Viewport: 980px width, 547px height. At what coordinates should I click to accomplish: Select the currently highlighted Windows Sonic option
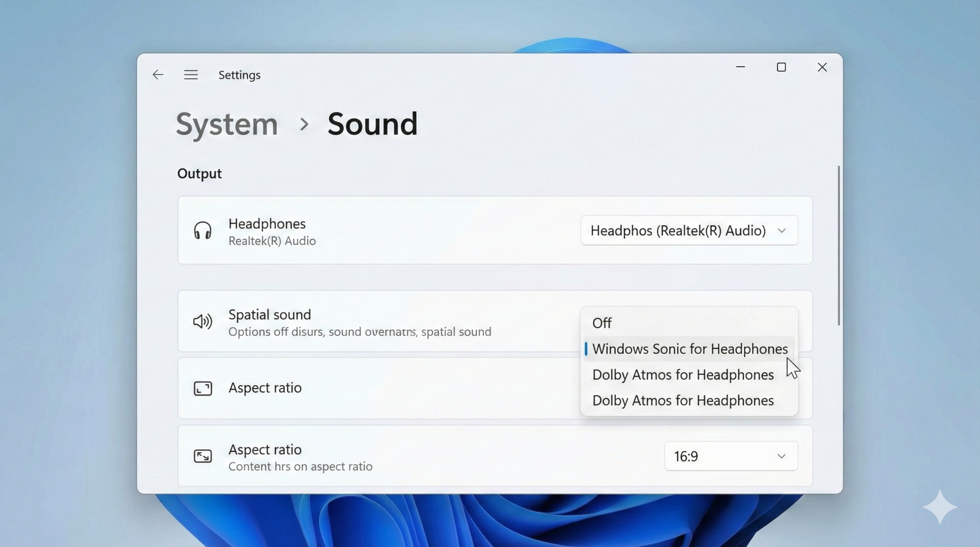click(x=689, y=349)
